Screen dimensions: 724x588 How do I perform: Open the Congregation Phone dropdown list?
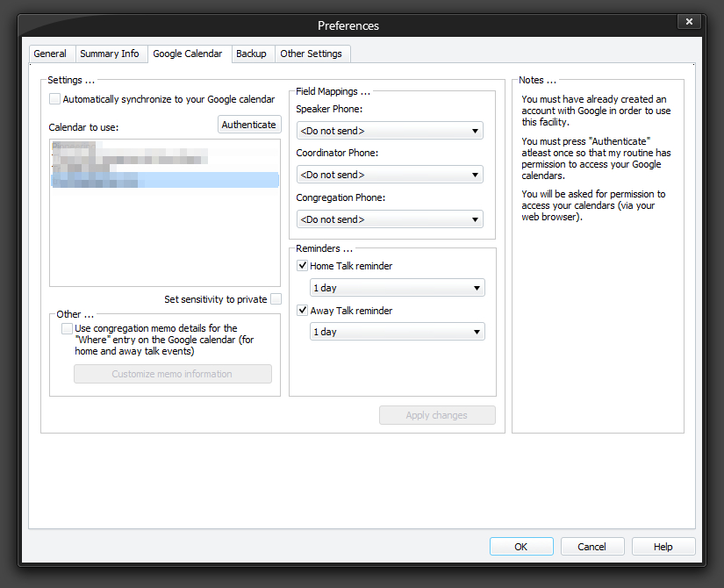click(x=390, y=219)
